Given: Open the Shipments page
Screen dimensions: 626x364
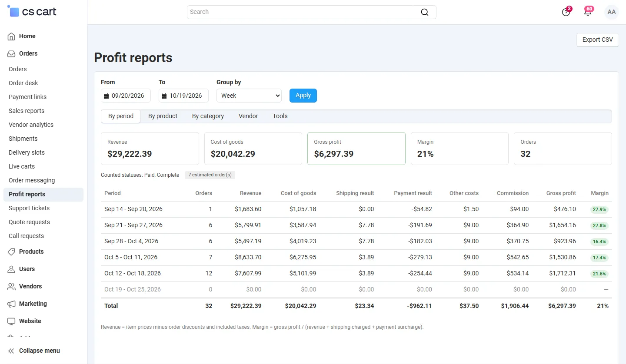Looking at the screenshot, I should 23,139.
